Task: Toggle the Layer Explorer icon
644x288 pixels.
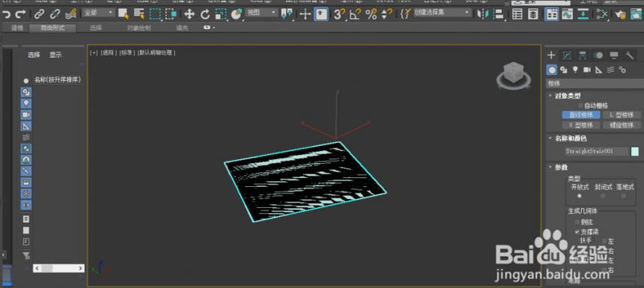Action: (x=533, y=14)
